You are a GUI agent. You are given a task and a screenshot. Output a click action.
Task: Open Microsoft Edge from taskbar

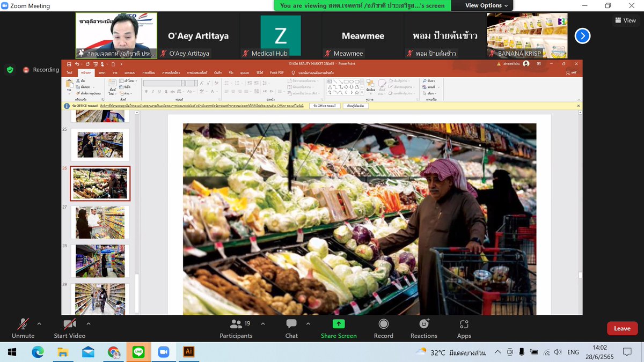click(x=38, y=352)
